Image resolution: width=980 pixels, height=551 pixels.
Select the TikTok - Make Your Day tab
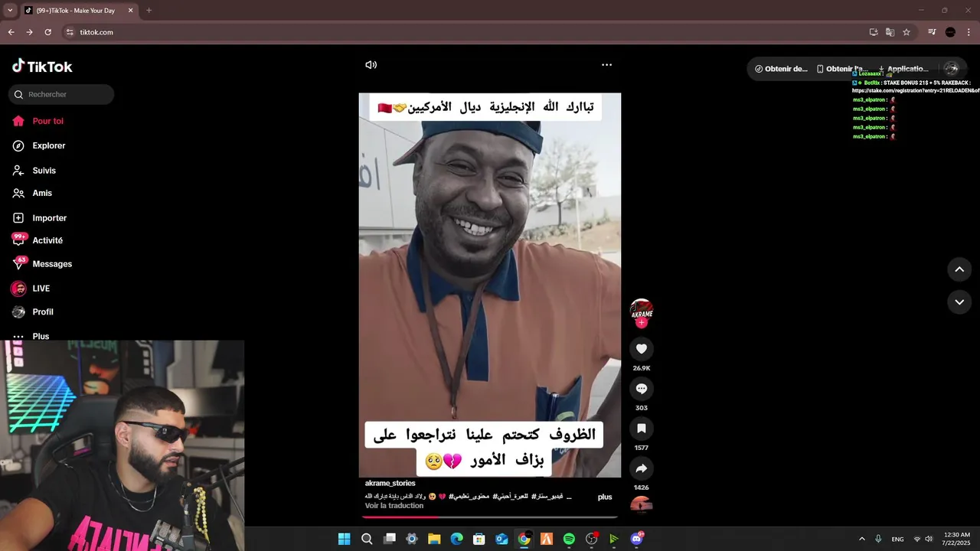[x=78, y=11]
